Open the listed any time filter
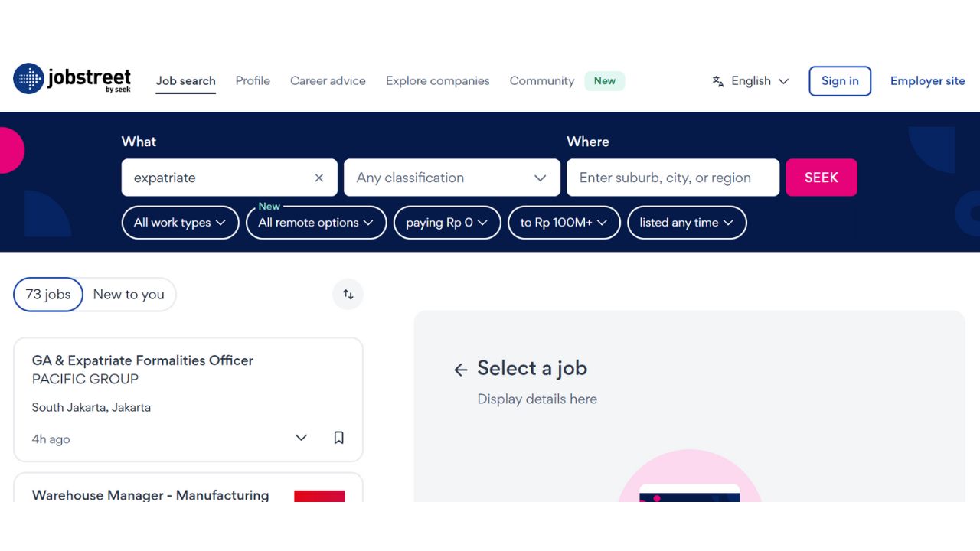Viewport: 980px width, 551px height. (687, 222)
